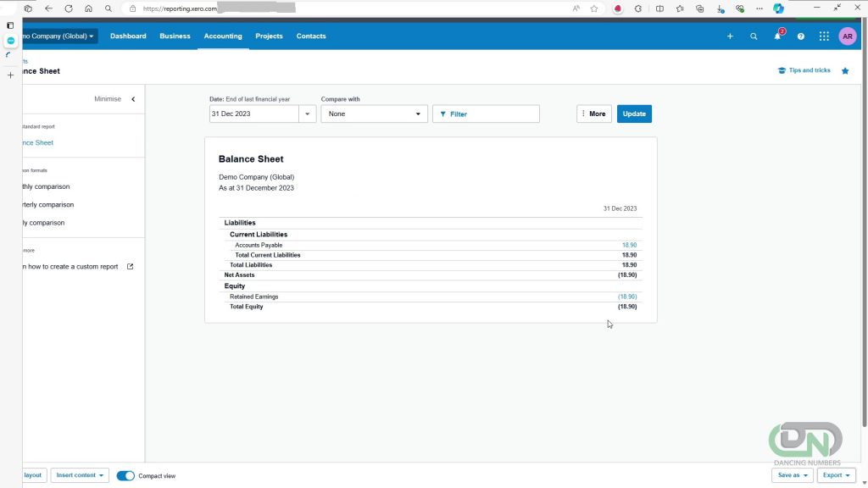Open Accounts Payable 18.90 amount
868x488 pixels.
pos(629,245)
